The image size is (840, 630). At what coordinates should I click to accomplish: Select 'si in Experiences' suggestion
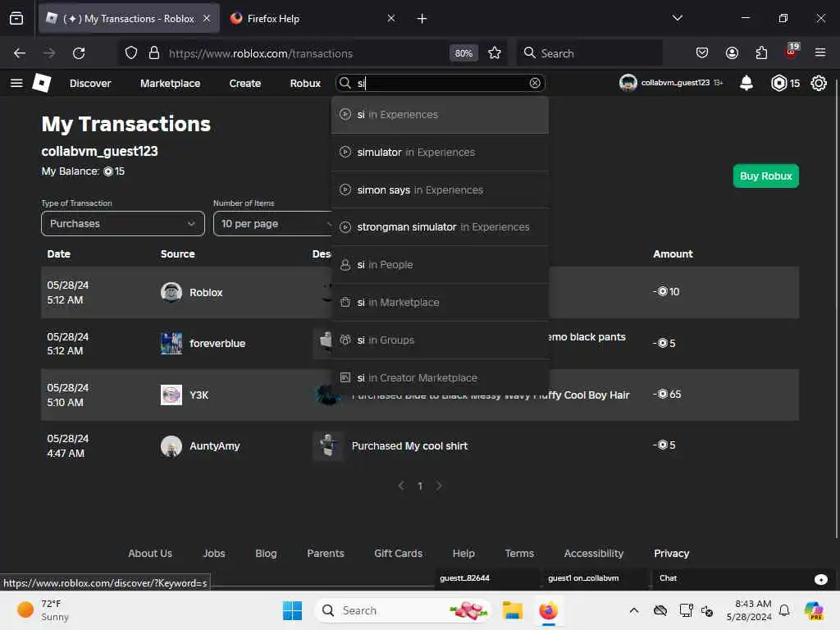coord(440,115)
